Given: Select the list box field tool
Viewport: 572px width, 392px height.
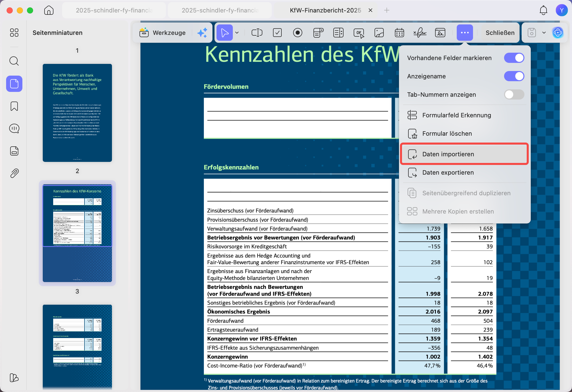Looking at the screenshot, I should [338, 33].
